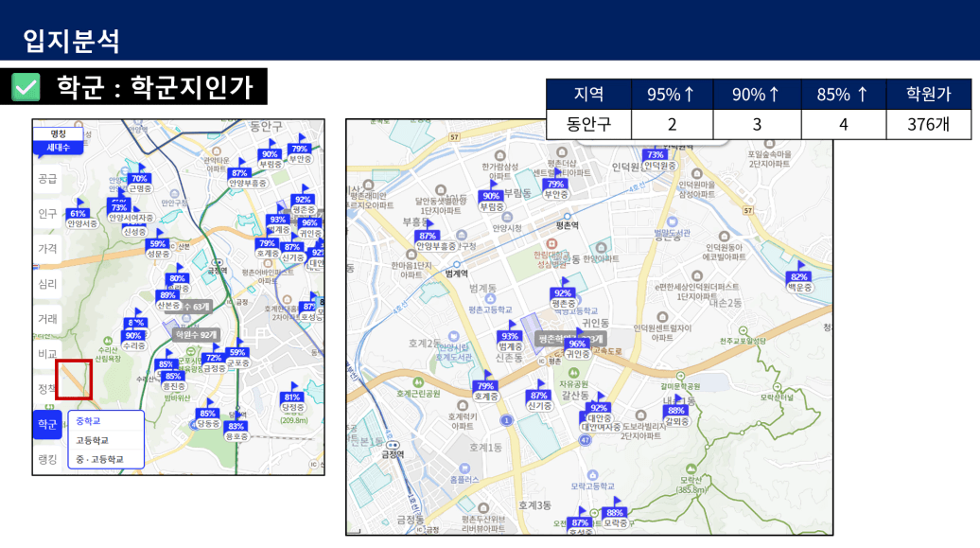
Task: Open the 정책 sidebar menu
Action: (x=47, y=389)
